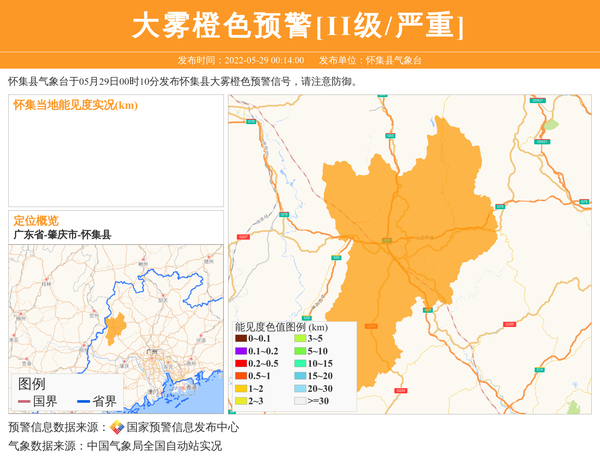Click the 大雾橙色预警 title banner
The width and height of the screenshot is (600, 471).
299,25
